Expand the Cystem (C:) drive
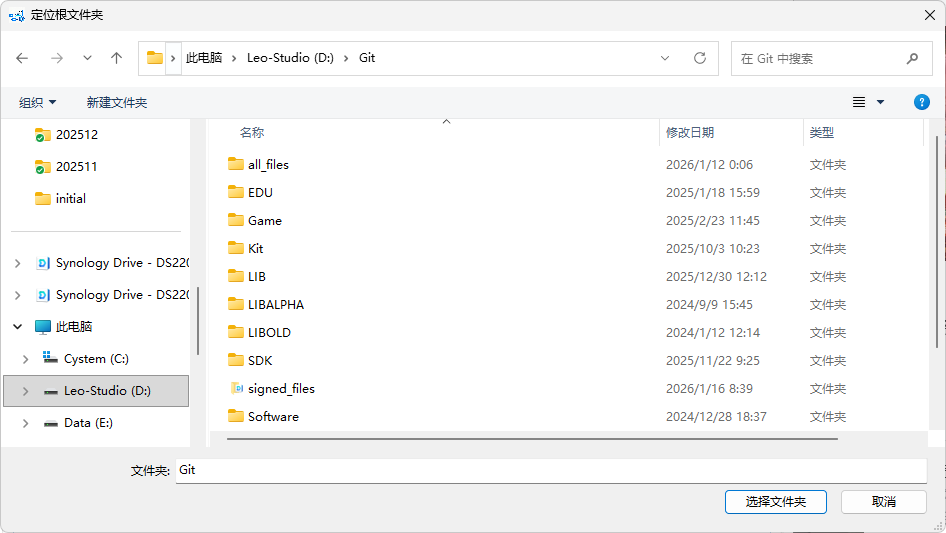This screenshot has width=946, height=533. coord(25,359)
